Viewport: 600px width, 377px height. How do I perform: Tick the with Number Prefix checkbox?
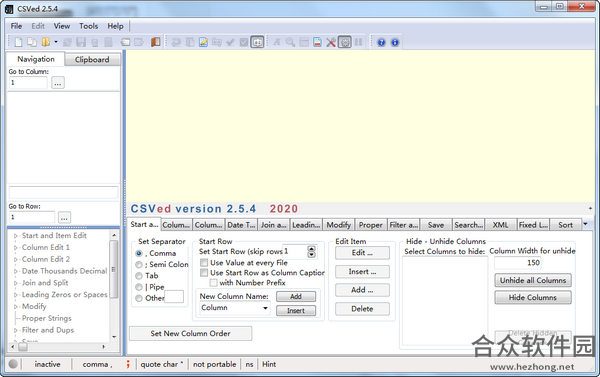214,282
